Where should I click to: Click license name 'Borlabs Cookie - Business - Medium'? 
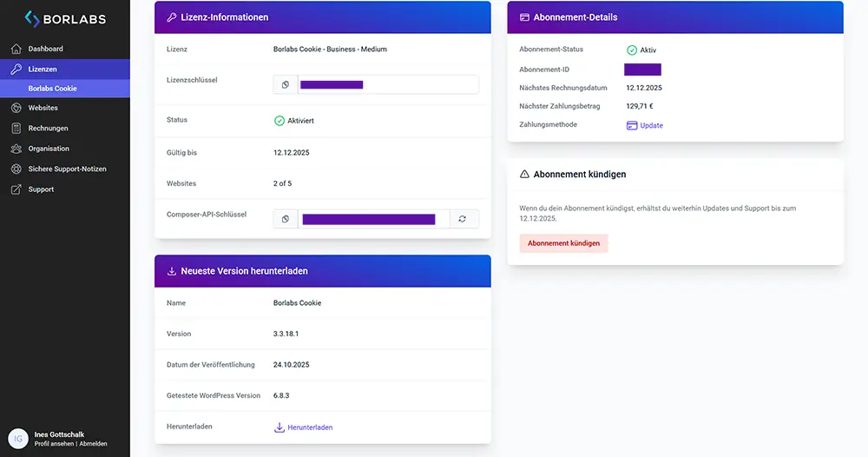330,50
